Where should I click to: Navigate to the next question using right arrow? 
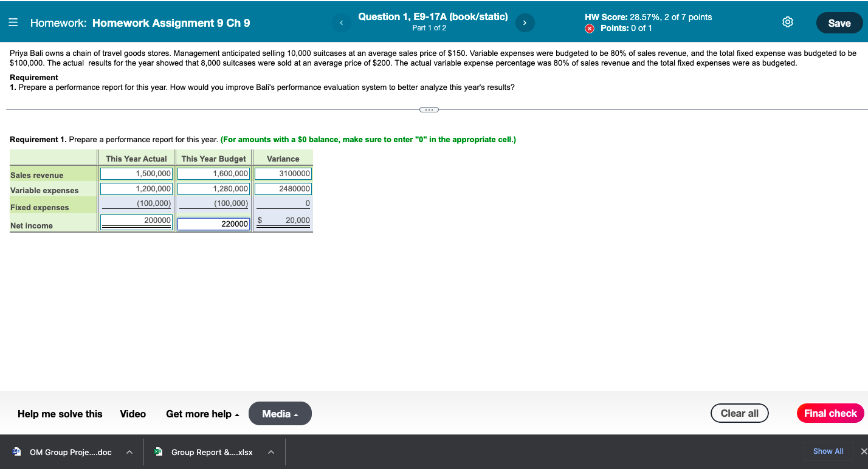525,22
